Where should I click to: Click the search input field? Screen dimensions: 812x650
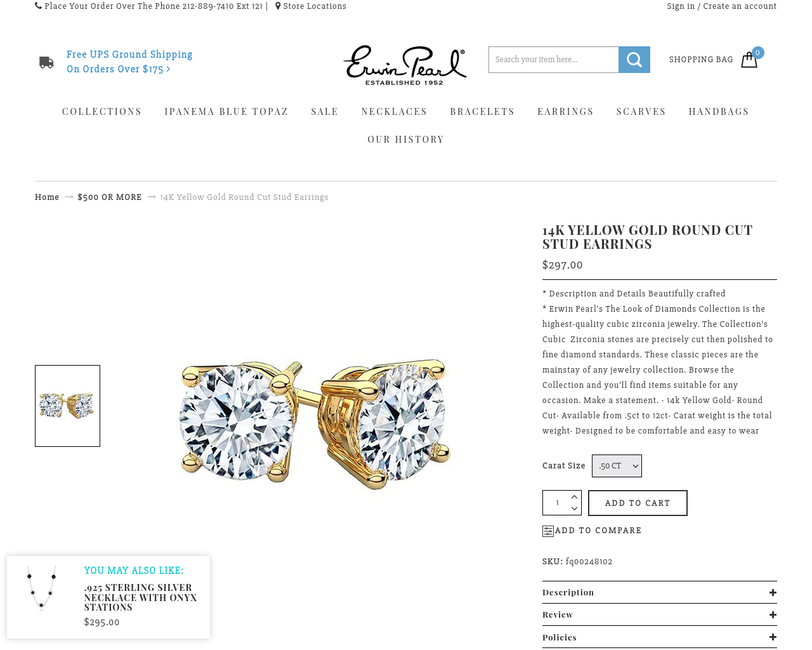553,60
